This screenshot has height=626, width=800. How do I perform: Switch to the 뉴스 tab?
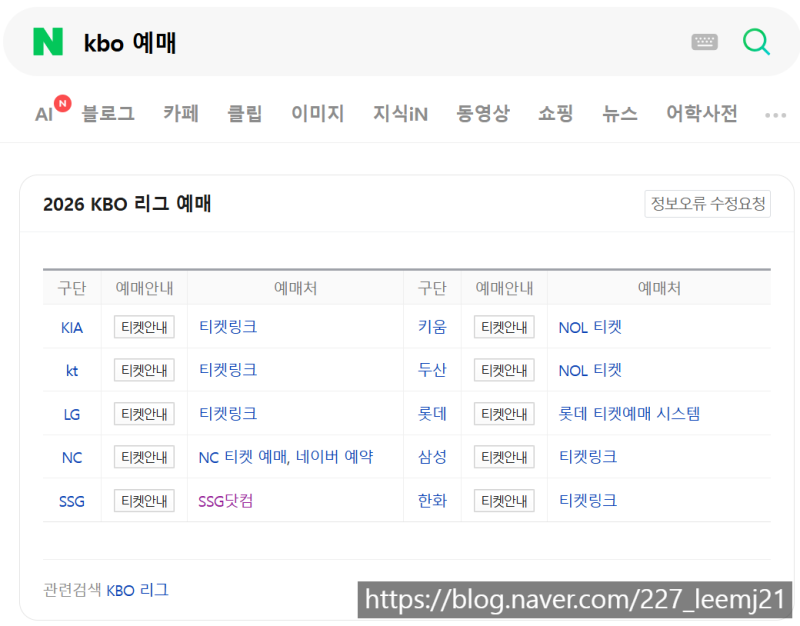[620, 113]
